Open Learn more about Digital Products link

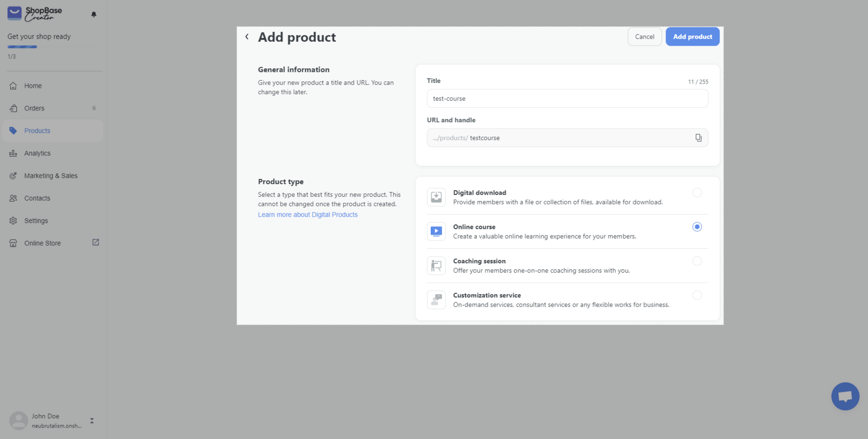[x=308, y=215]
